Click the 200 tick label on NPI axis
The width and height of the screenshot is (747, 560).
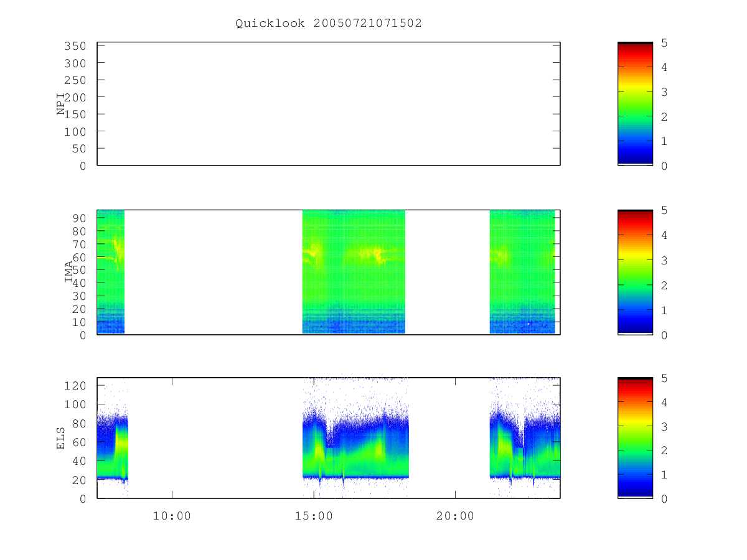point(74,97)
